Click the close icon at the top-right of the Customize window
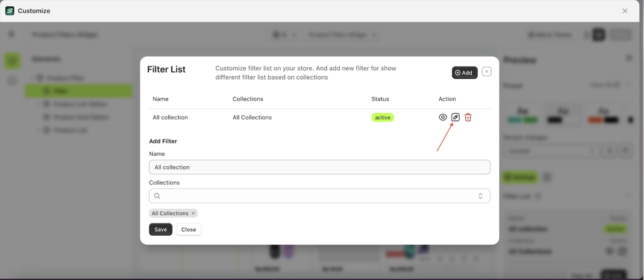 (x=625, y=11)
